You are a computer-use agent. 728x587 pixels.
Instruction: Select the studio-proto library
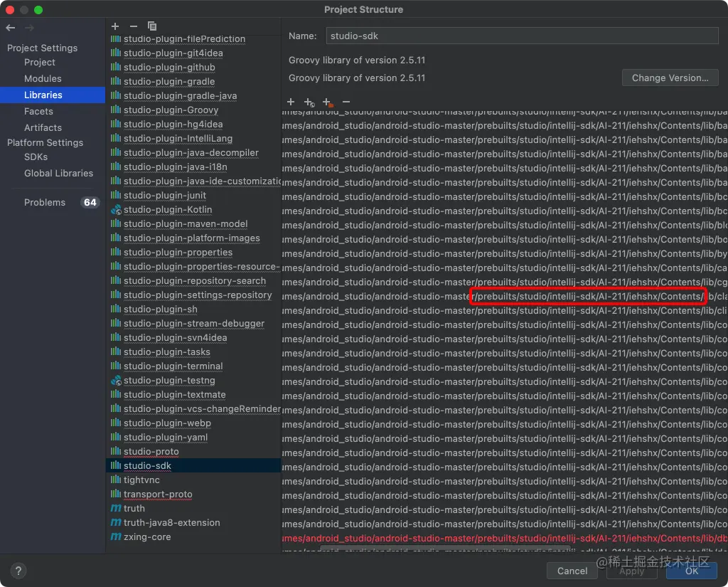coord(151,451)
